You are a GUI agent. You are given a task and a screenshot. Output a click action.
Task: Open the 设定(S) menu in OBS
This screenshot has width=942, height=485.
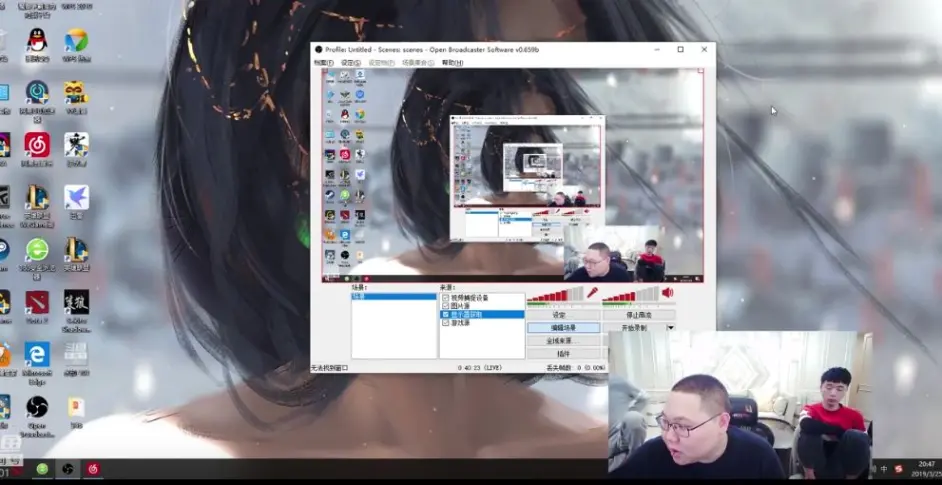[x=351, y=63]
